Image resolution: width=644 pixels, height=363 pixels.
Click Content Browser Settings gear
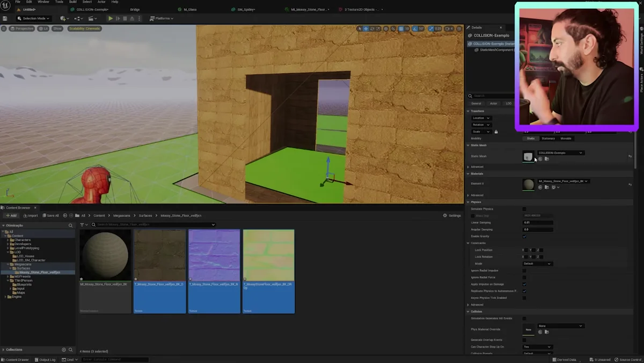point(452,215)
